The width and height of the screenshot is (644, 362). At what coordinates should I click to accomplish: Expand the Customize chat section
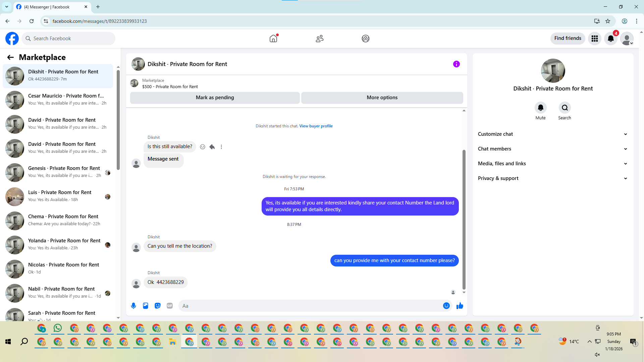552,134
